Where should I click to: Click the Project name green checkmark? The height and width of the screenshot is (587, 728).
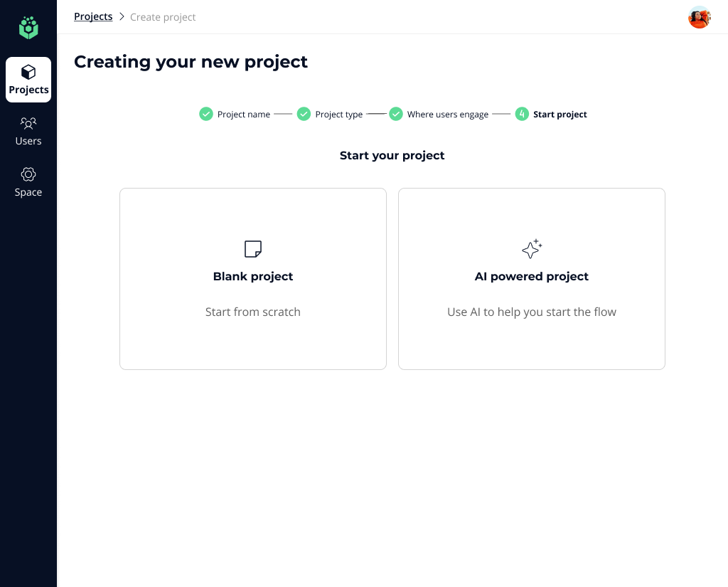click(x=206, y=114)
